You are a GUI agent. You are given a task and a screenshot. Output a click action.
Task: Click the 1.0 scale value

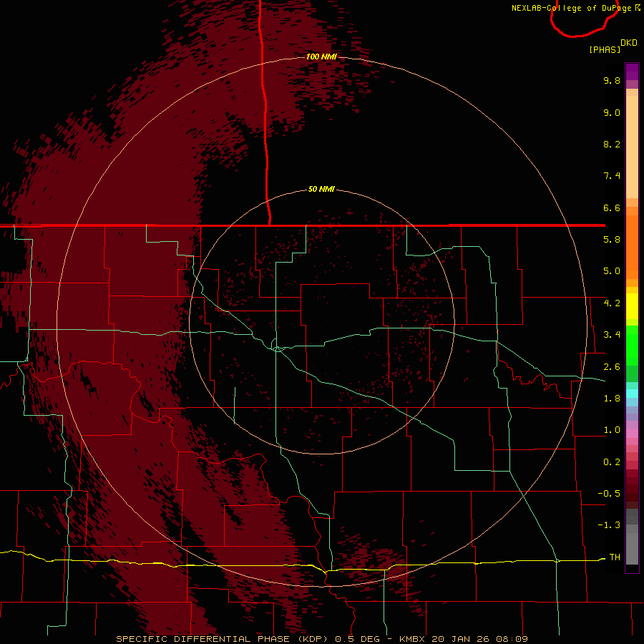612,430
